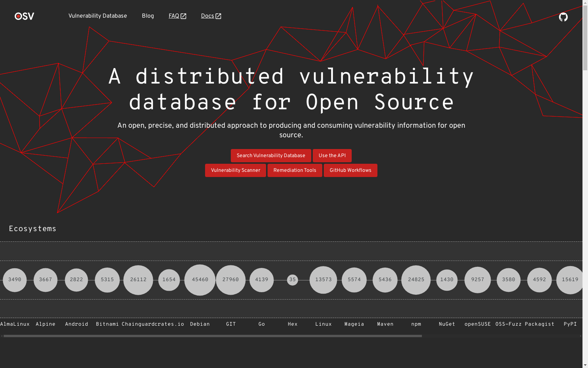This screenshot has height=368, width=588.
Task: Select the Alpine bubble showing 3667
Action: click(x=46, y=280)
